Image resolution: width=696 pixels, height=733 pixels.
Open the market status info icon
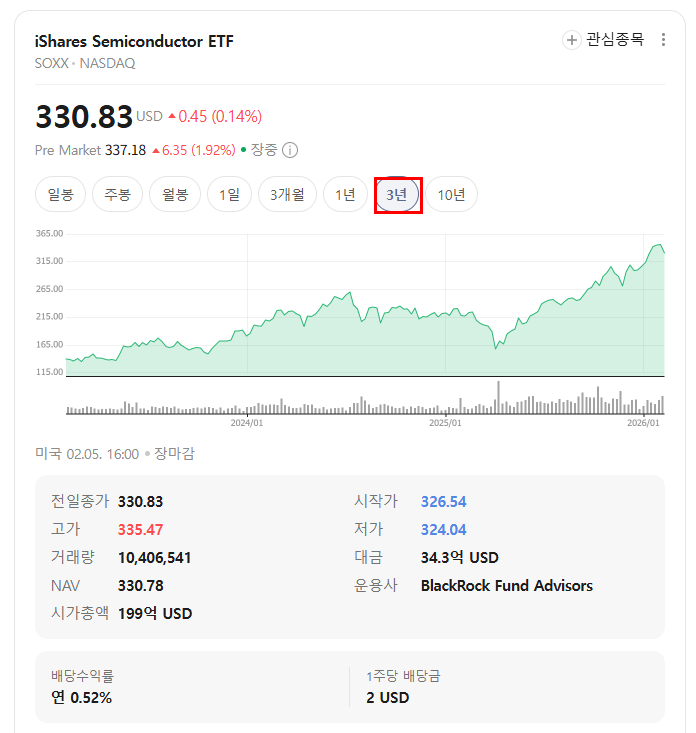(x=290, y=151)
